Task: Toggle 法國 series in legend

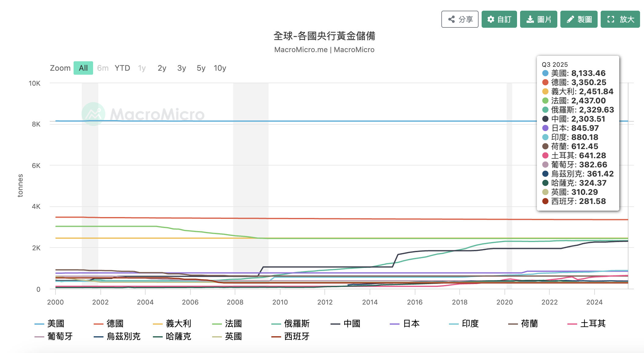Action: [227, 323]
